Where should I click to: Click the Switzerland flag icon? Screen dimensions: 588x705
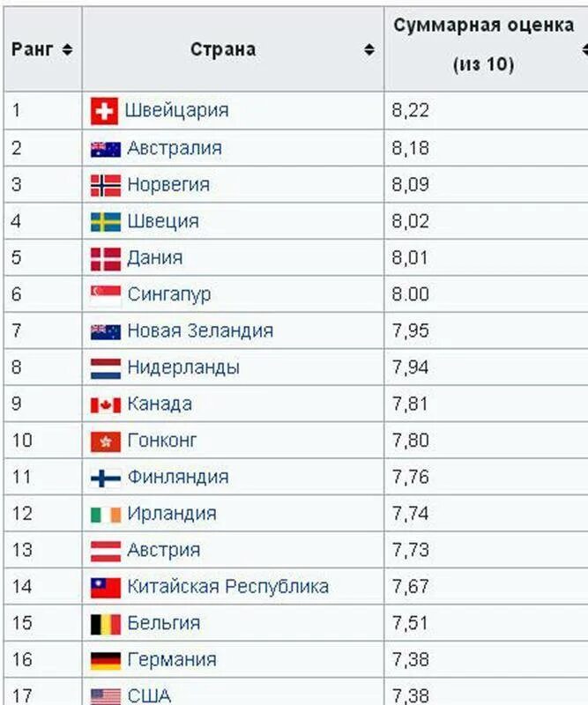click(x=104, y=111)
